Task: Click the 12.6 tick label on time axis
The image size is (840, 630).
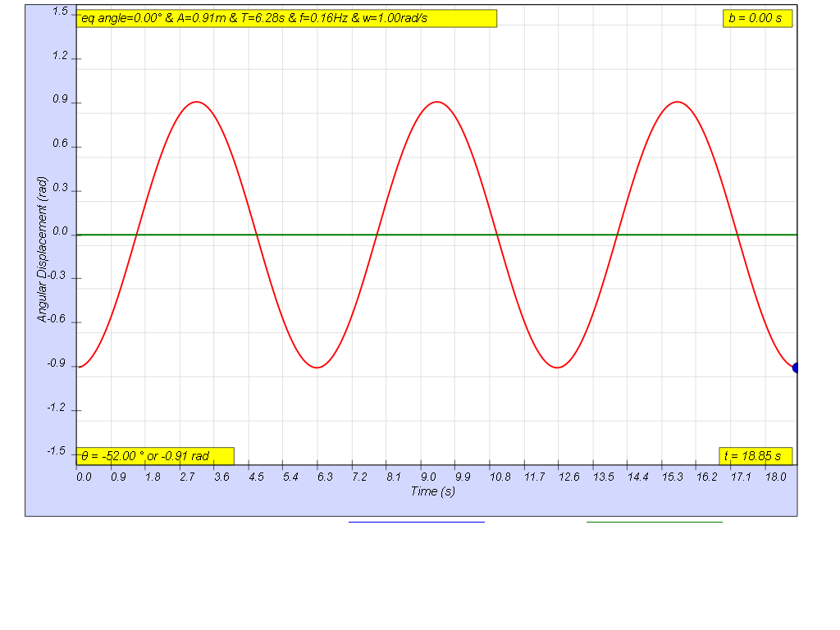Action: click(x=569, y=477)
